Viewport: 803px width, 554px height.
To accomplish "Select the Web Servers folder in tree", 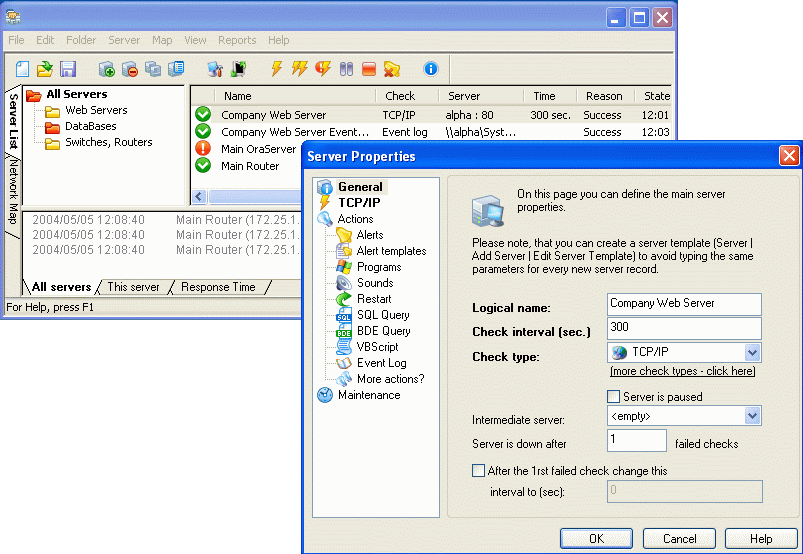I will (95, 110).
